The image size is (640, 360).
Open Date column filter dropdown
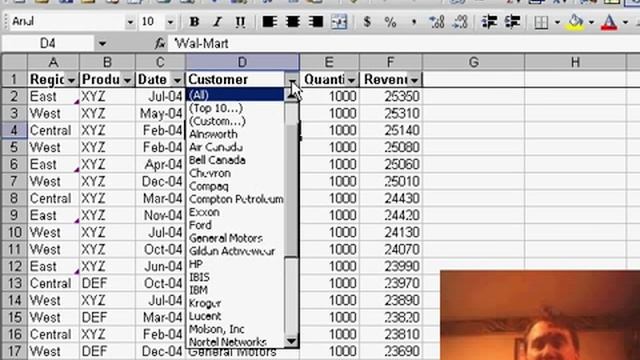point(177,80)
